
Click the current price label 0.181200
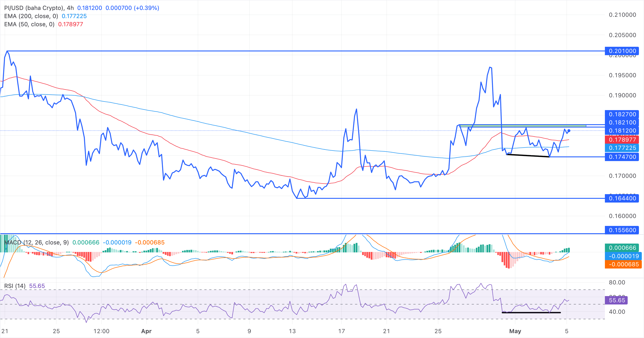tap(622, 131)
